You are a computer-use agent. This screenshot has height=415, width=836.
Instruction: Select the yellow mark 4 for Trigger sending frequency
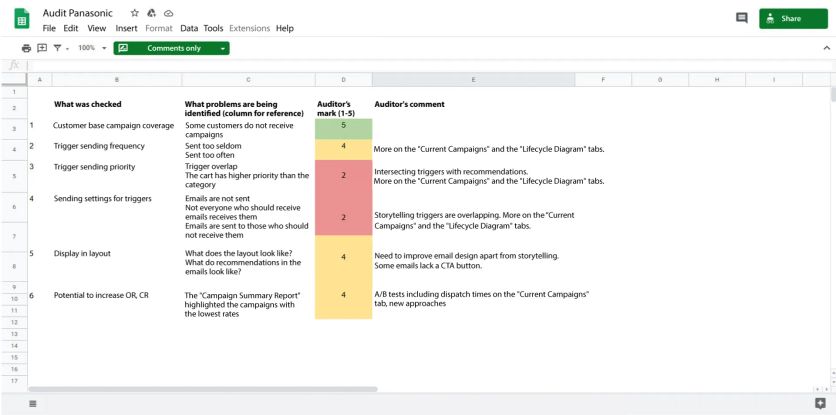[343, 150]
